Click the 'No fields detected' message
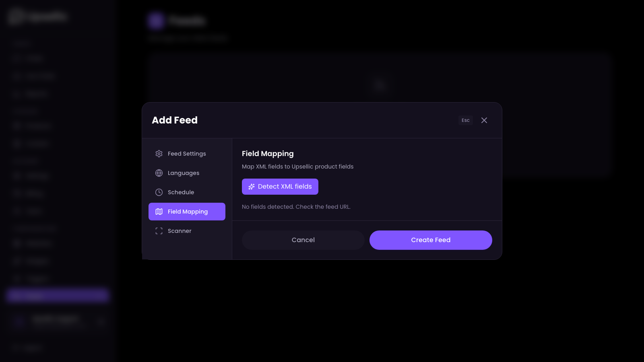 tap(296, 207)
